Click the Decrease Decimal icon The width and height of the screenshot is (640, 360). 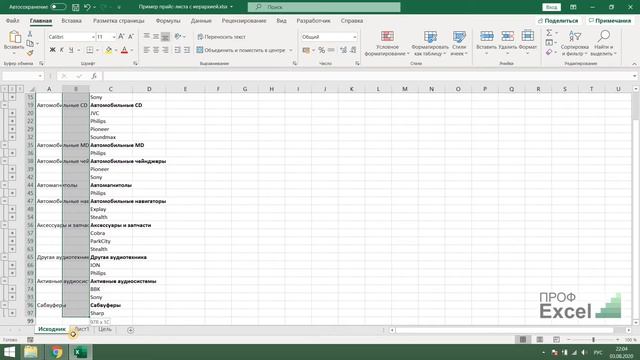point(353,50)
